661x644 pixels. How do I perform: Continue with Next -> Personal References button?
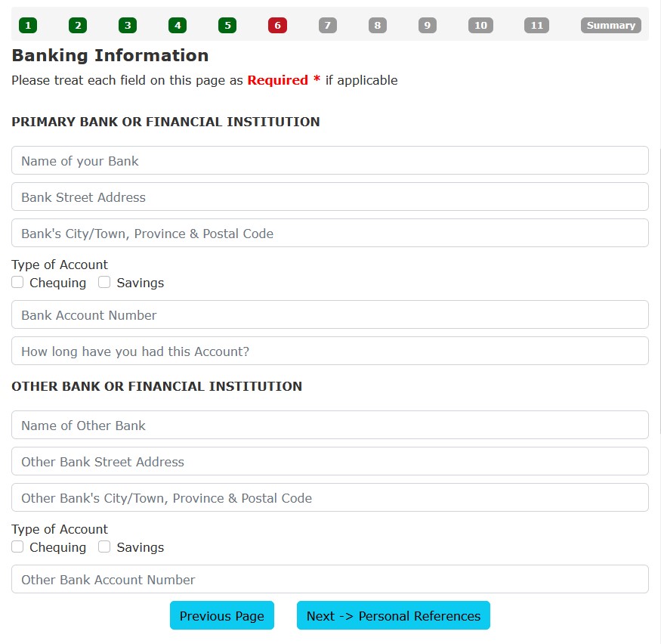pyautogui.click(x=393, y=616)
